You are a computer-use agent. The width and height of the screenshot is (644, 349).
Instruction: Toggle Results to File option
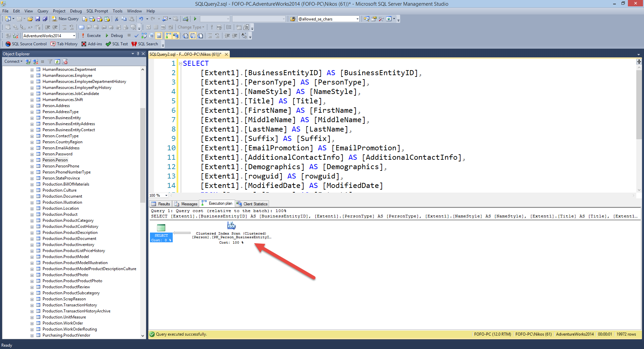pyautogui.click(x=200, y=36)
